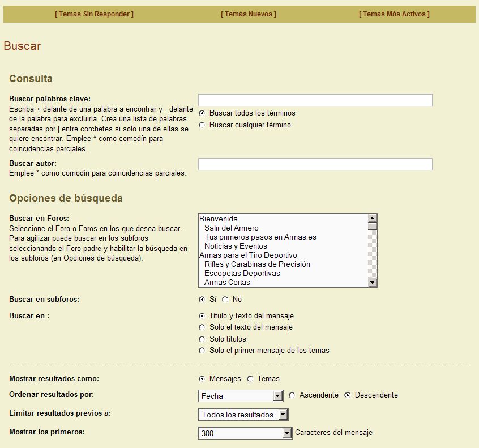This screenshot has height=448, width=479.
Task: Open the Temas Nuevos link
Action: [x=248, y=14]
